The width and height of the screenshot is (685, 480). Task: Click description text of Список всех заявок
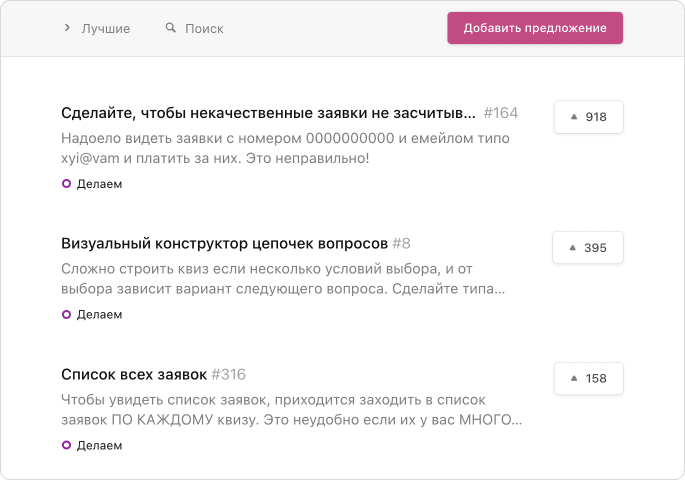[x=291, y=410]
